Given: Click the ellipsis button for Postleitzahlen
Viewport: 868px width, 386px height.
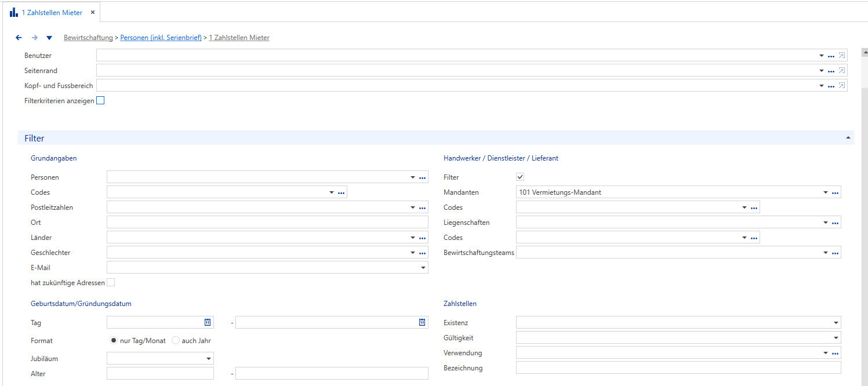Looking at the screenshot, I should coord(423,207).
